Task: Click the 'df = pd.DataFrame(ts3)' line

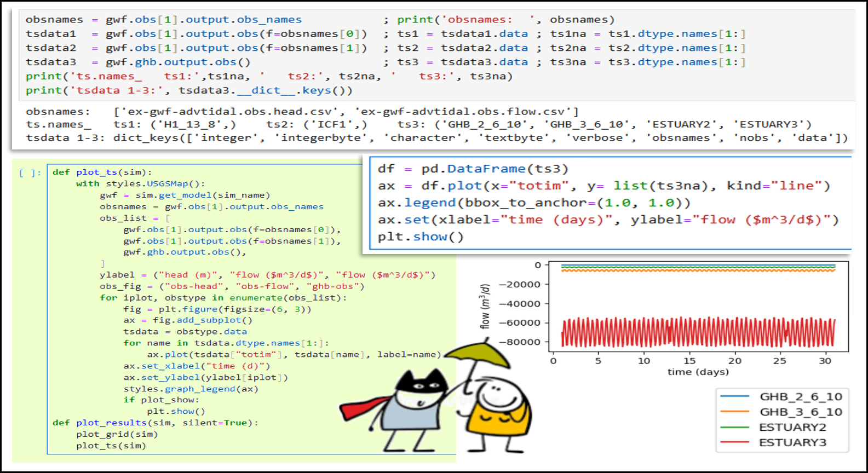Action: point(473,169)
